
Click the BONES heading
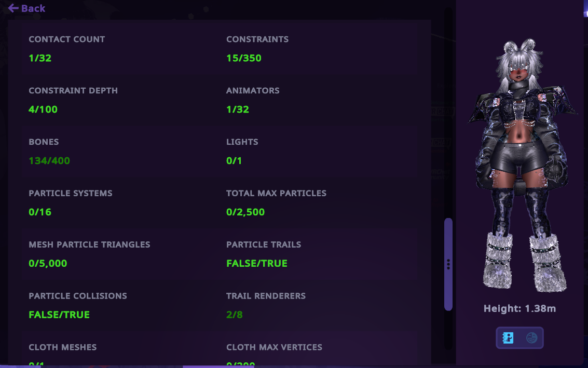(44, 142)
